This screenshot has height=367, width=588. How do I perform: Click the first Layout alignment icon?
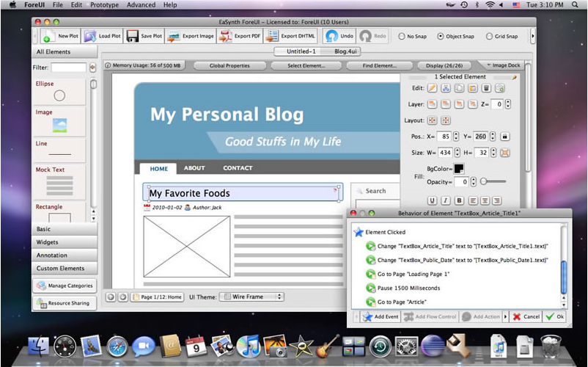click(x=432, y=120)
